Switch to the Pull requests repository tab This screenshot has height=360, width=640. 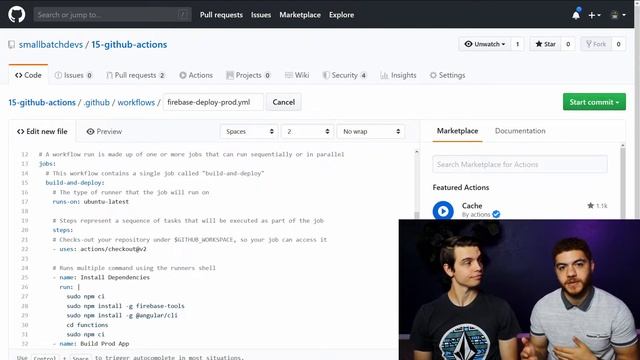[x=136, y=75]
